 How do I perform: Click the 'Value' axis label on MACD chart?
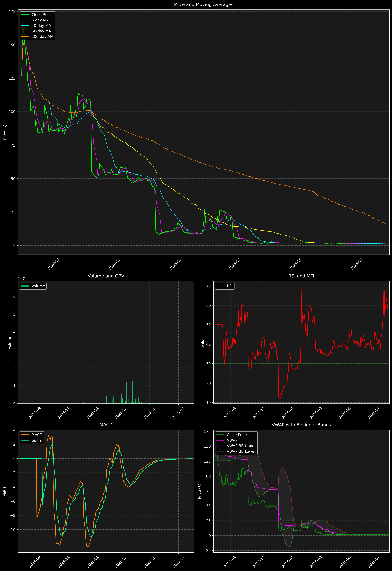tap(4, 491)
